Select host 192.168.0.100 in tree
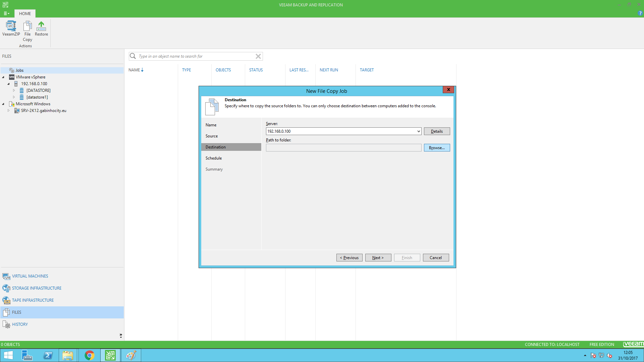Image resolution: width=644 pixels, height=362 pixels. 34,84
